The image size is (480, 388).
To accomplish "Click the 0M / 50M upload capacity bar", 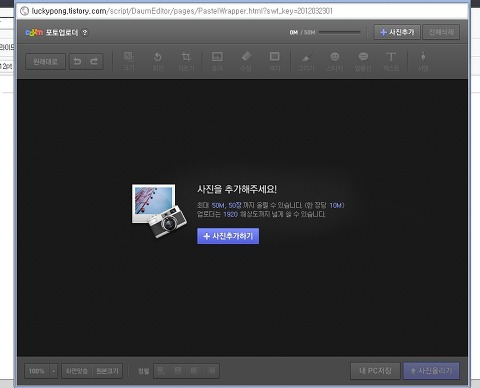I will [340, 32].
